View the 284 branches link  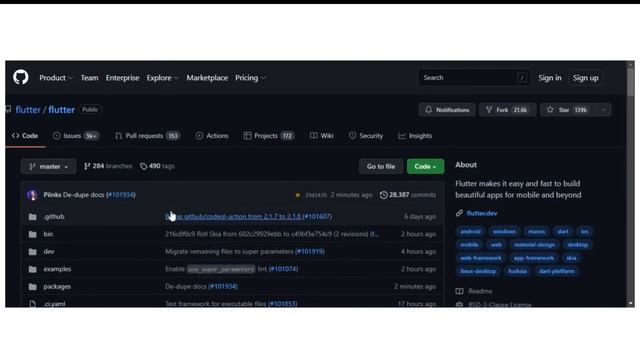point(108,166)
